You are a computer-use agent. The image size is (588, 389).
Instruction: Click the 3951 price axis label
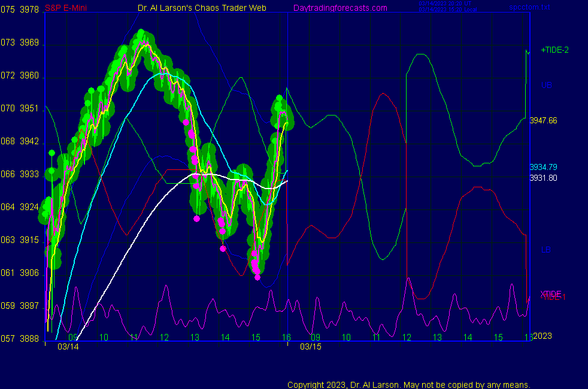click(29, 108)
